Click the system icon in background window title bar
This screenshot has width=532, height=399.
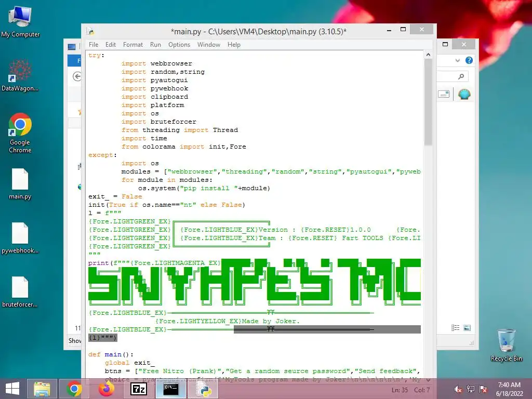click(72, 47)
